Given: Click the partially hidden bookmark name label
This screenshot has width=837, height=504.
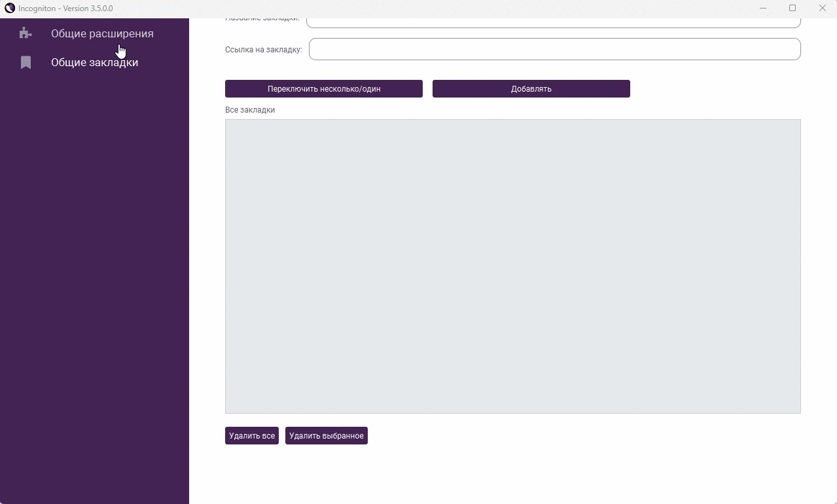Looking at the screenshot, I should (x=262, y=20).
